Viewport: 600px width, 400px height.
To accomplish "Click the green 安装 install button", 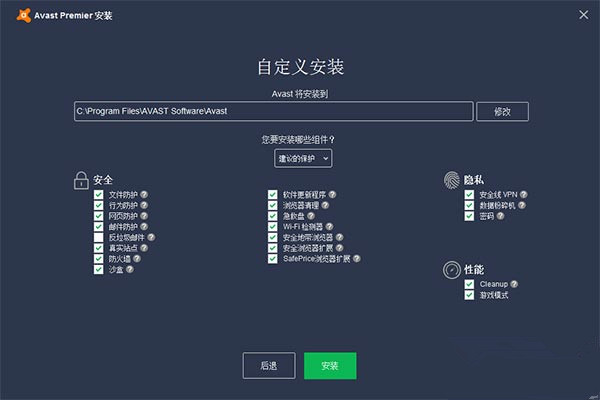I will (x=330, y=366).
